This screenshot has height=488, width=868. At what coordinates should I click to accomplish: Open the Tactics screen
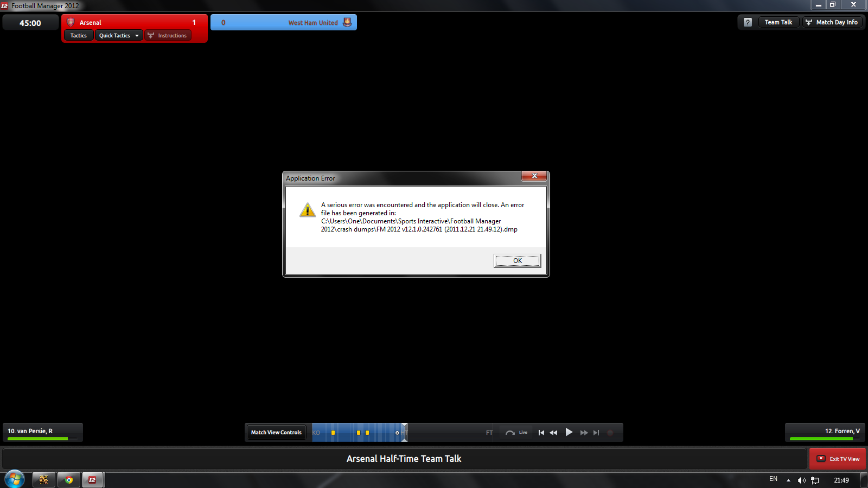[79, 36]
